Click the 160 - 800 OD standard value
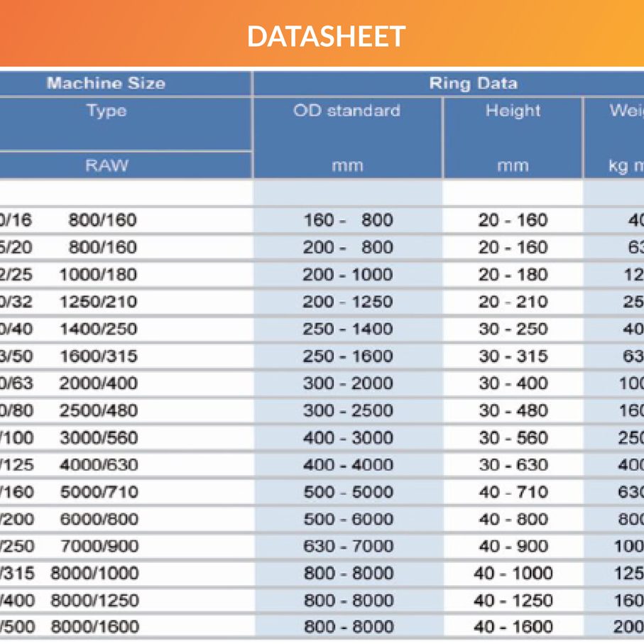This screenshot has height=644, width=644. pyautogui.click(x=347, y=220)
